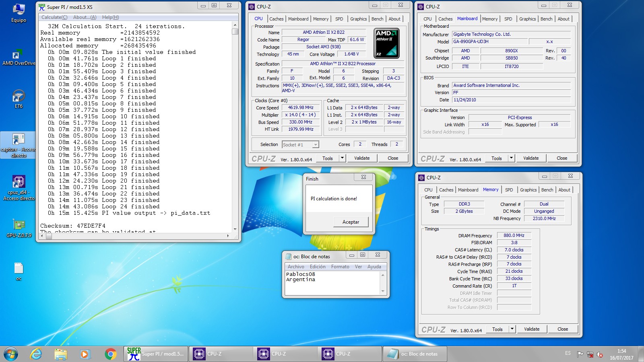Open Help menu in Super PI
The width and height of the screenshot is (644, 362).
pyautogui.click(x=110, y=17)
